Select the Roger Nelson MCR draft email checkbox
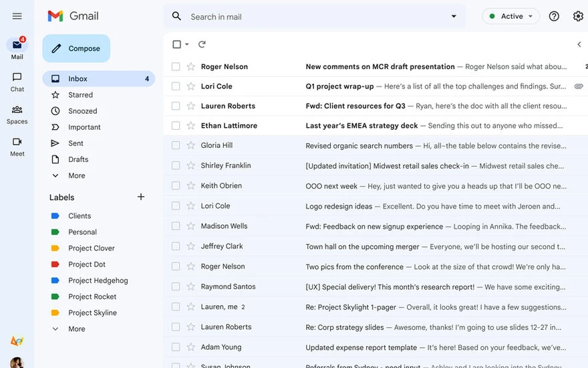 click(x=176, y=66)
